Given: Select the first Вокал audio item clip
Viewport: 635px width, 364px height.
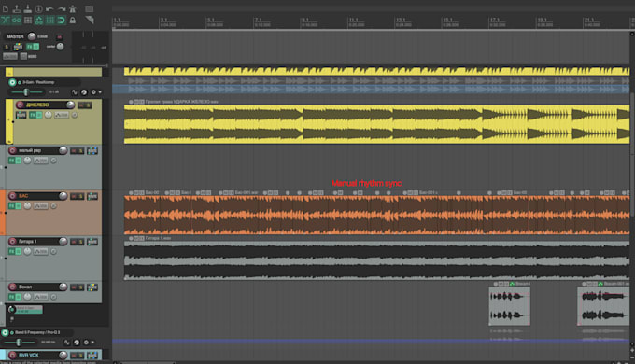Looking at the screenshot, I should pyautogui.click(x=510, y=306).
